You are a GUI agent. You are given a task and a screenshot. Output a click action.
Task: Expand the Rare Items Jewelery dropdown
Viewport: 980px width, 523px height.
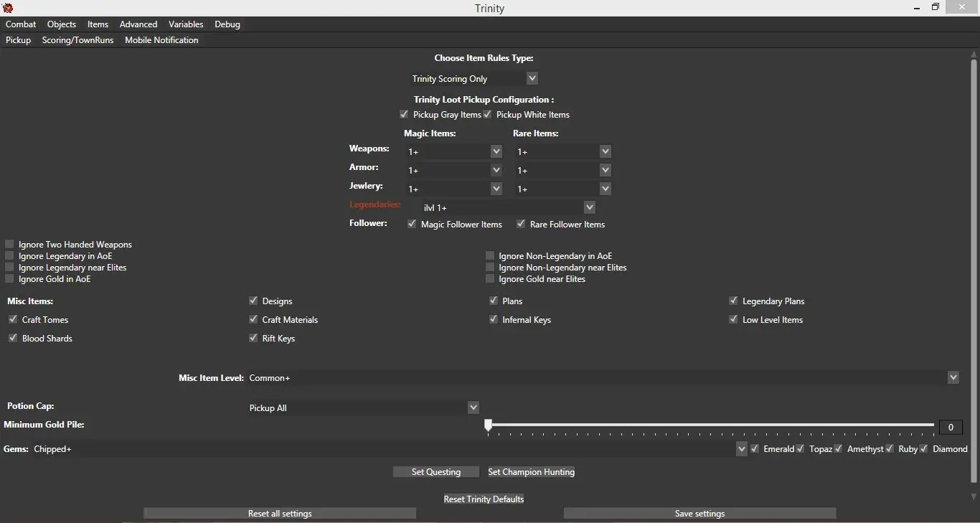605,189
